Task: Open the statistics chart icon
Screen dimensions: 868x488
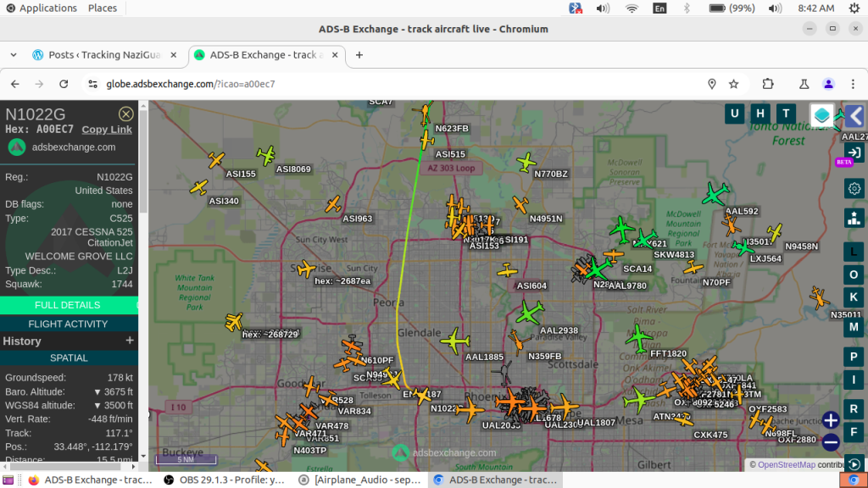Action: coord(854,218)
